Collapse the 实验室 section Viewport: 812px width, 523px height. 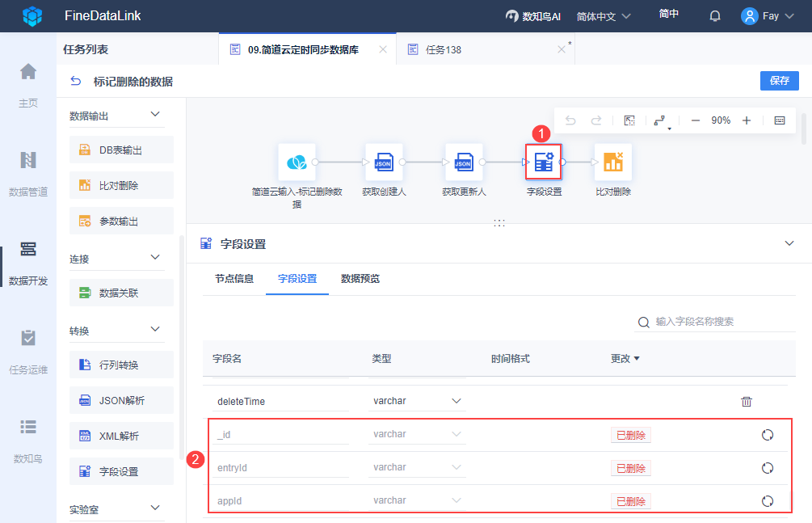(x=155, y=508)
